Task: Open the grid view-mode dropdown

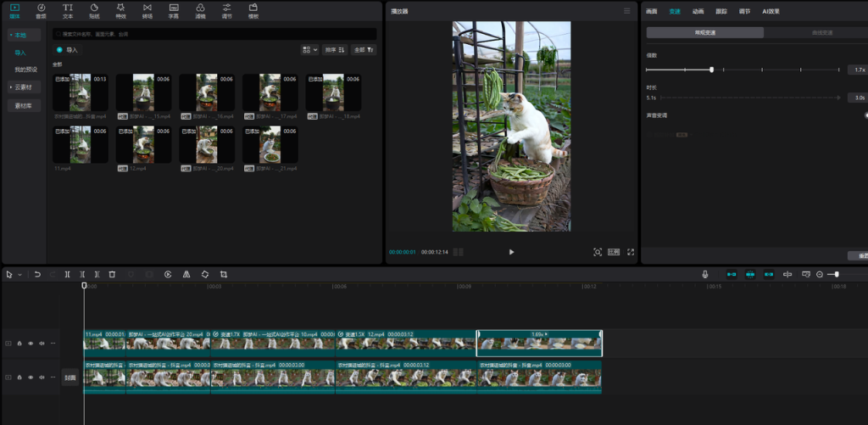Action: click(309, 50)
